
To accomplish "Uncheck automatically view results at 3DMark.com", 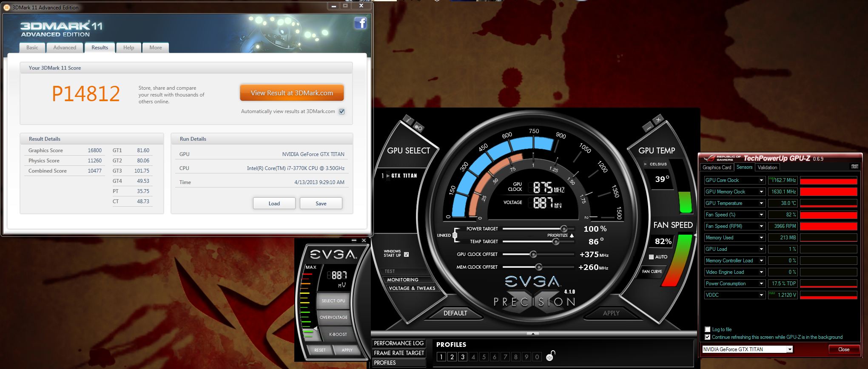I will (342, 111).
